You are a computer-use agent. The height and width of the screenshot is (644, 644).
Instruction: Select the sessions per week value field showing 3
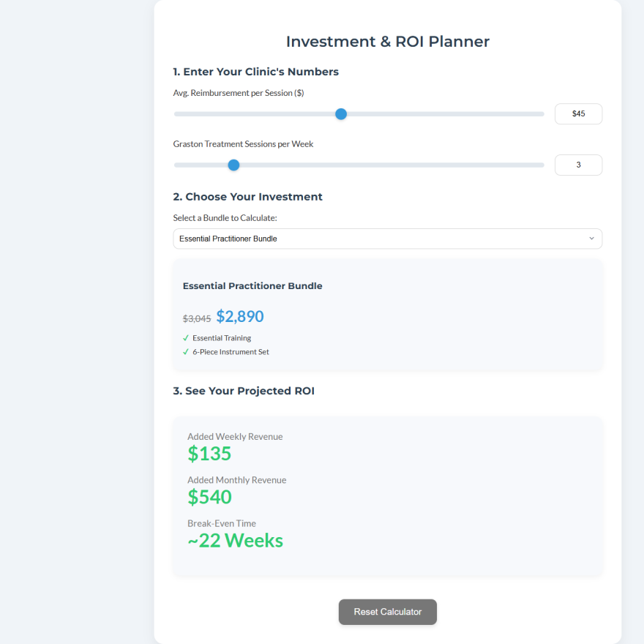578,165
